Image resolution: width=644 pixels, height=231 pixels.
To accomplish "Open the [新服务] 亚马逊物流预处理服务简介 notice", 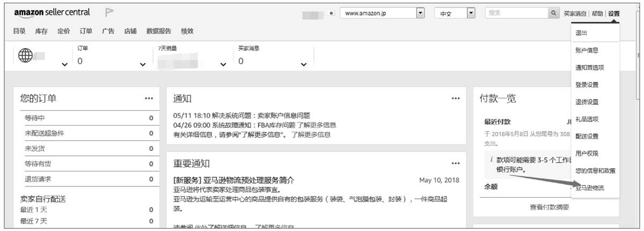I will coord(233,180).
